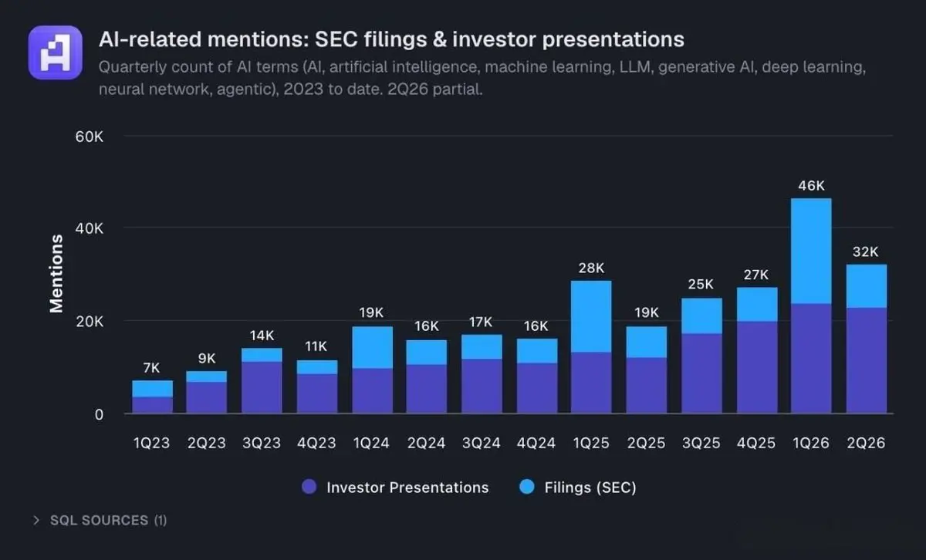Screen dimensions: 926x560
Task: Click the SQL SOURCES (1) text
Action: (x=108, y=521)
